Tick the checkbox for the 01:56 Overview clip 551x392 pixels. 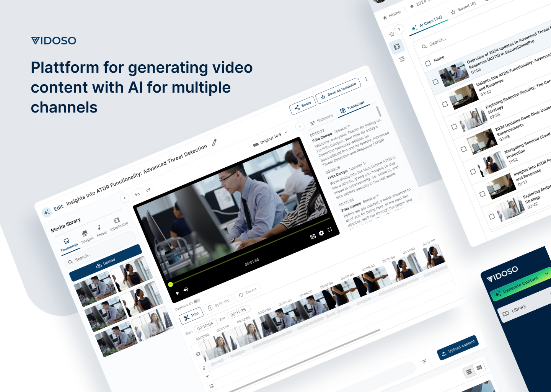435,82
